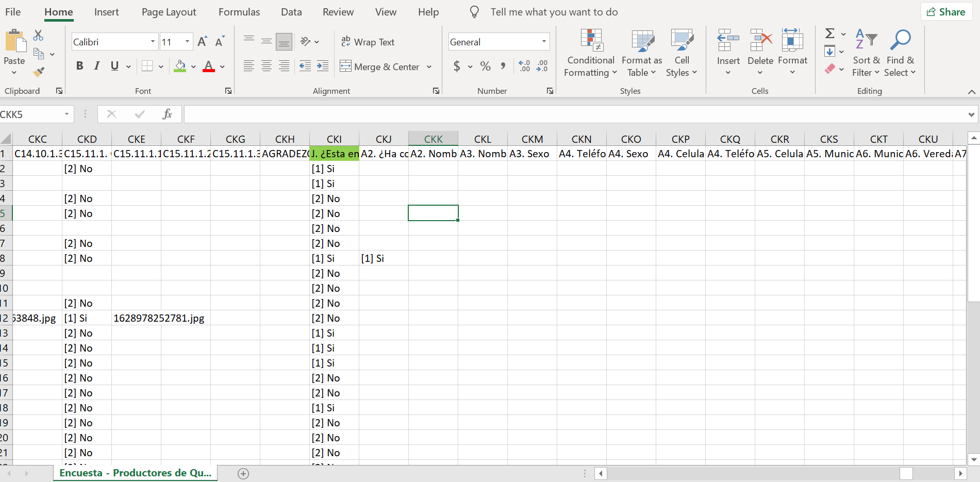Click the AutoSum sigma icon
The image size is (980, 482).
(829, 34)
